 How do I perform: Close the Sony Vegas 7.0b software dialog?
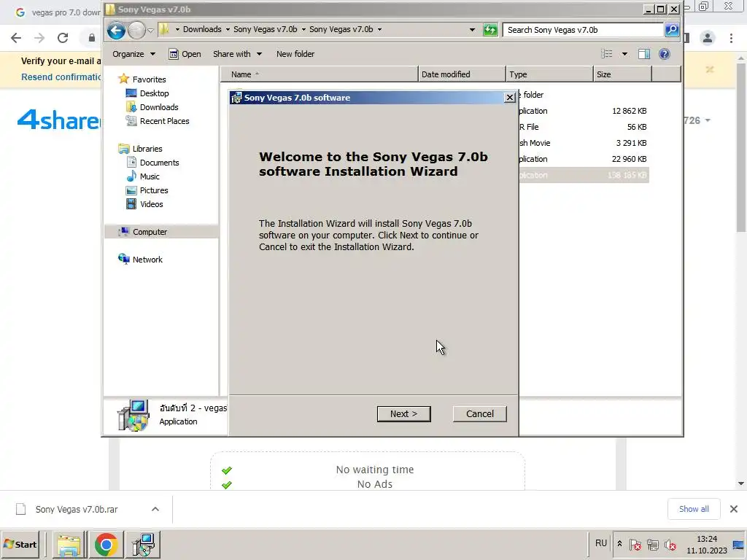pyautogui.click(x=510, y=98)
